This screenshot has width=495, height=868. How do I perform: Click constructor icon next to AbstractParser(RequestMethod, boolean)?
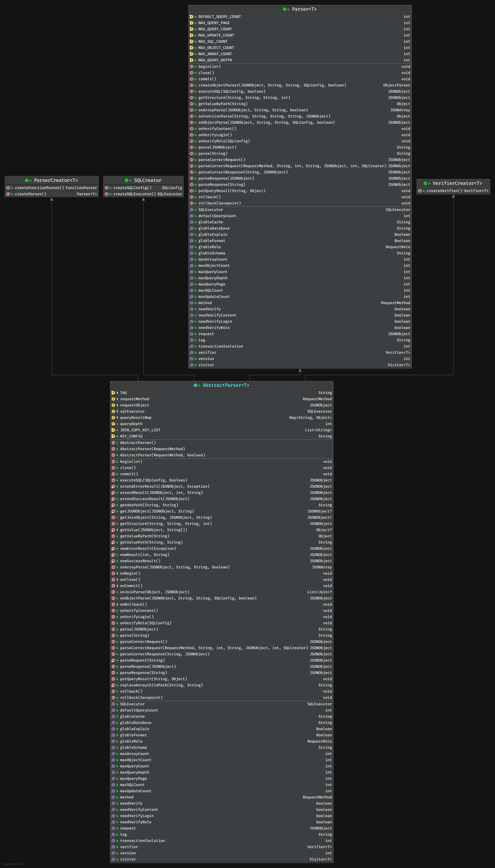(x=113, y=455)
